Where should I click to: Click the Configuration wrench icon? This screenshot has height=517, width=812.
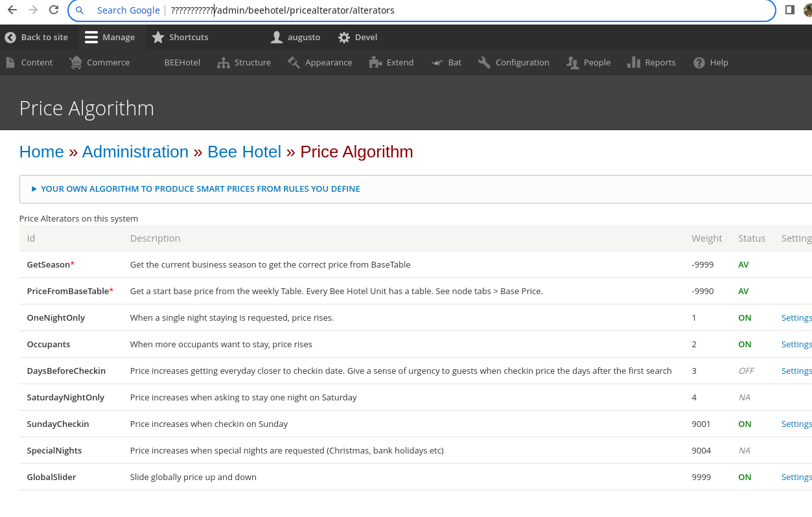click(484, 62)
